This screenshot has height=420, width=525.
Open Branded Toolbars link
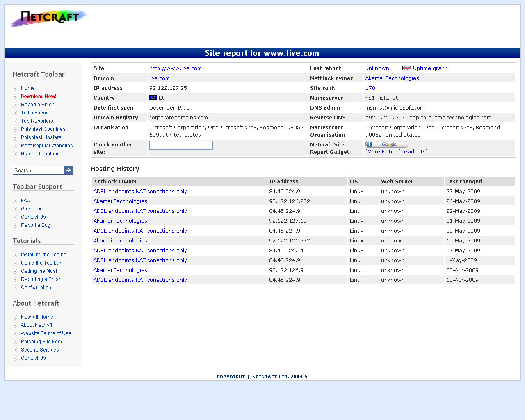(x=41, y=154)
